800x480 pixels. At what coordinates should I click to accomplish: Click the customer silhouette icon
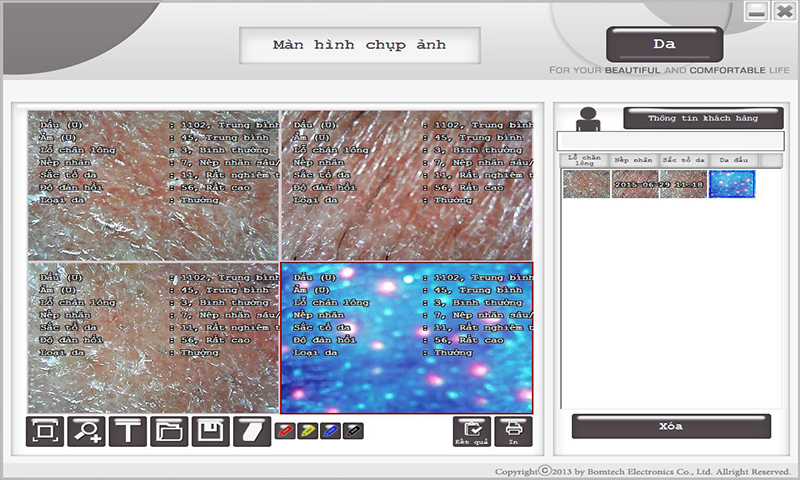point(587,119)
